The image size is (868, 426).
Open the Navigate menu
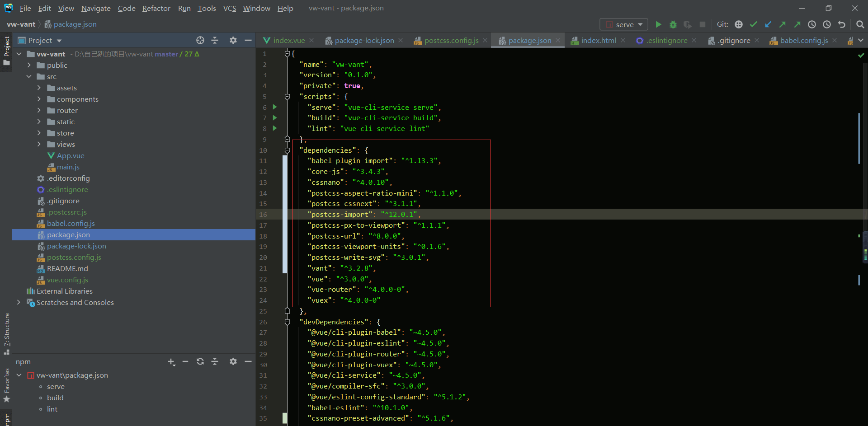pos(96,8)
